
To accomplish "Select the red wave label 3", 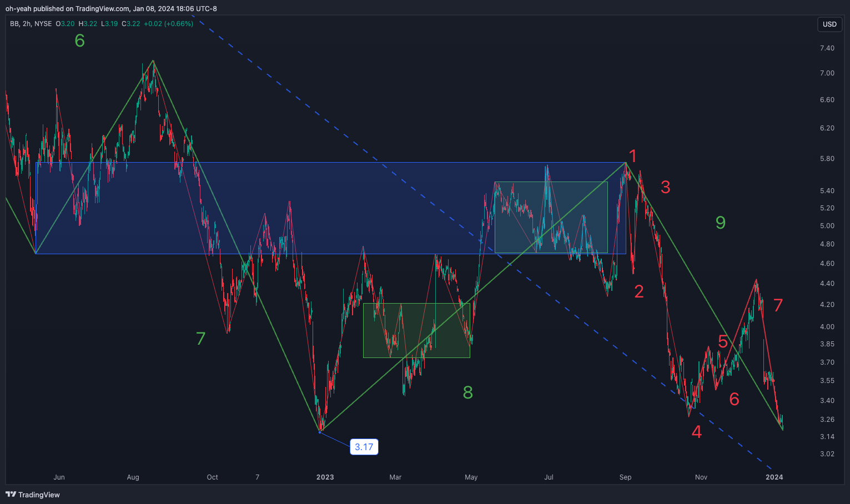I will pos(666,188).
